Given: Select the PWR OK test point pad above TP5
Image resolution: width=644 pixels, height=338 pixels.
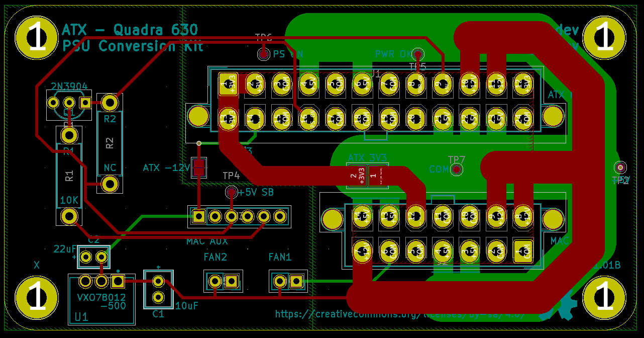Looking at the screenshot, I should pyautogui.click(x=418, y=54).
